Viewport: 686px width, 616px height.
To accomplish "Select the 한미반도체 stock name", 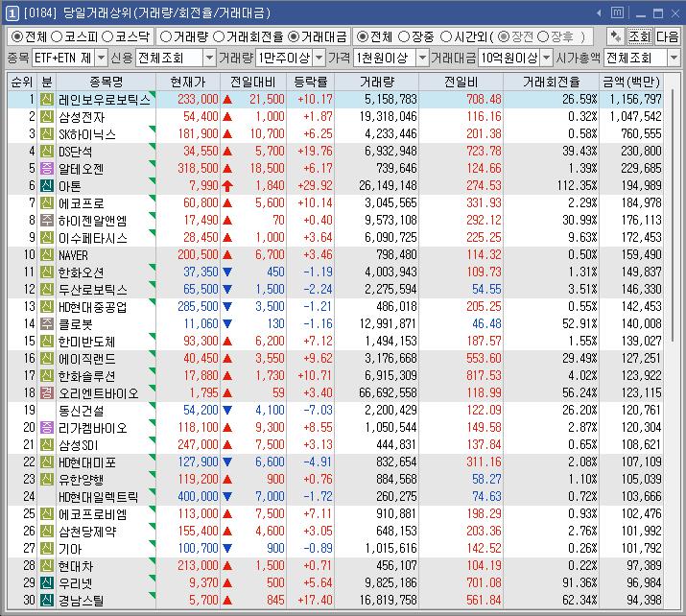I will (87, 342).
